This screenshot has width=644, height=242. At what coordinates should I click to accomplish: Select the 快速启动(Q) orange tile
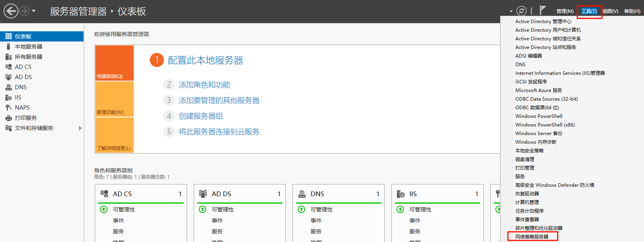pyautogui.click(x=114, y=63)
